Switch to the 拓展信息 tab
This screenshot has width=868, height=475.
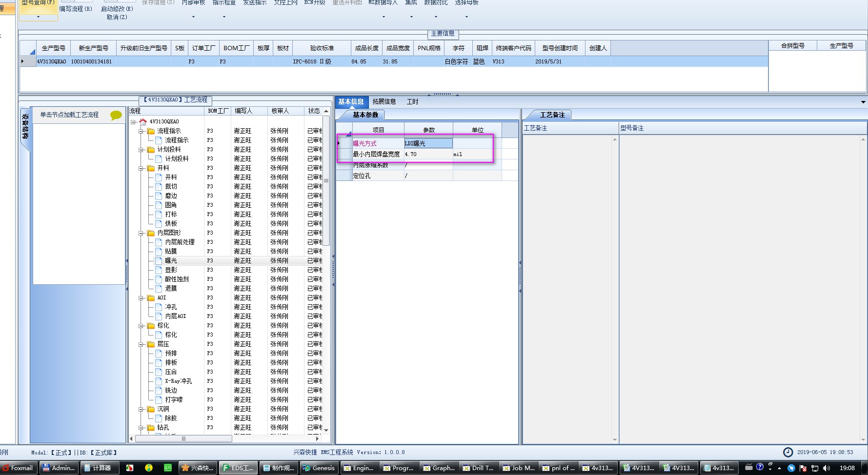[x=384, y=102]
